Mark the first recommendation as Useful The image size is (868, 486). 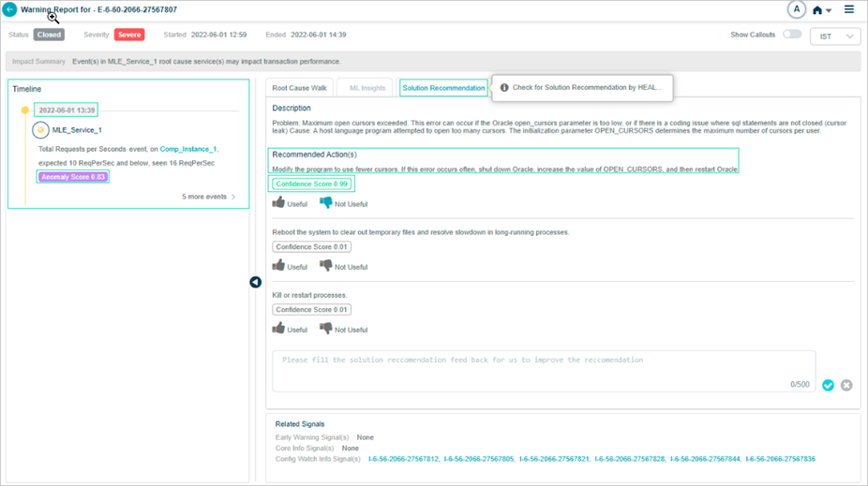tap(279, 203)
